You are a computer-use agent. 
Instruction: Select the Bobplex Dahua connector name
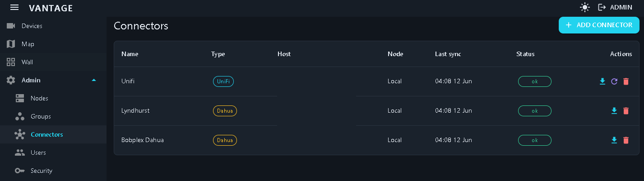click(143, 140)
